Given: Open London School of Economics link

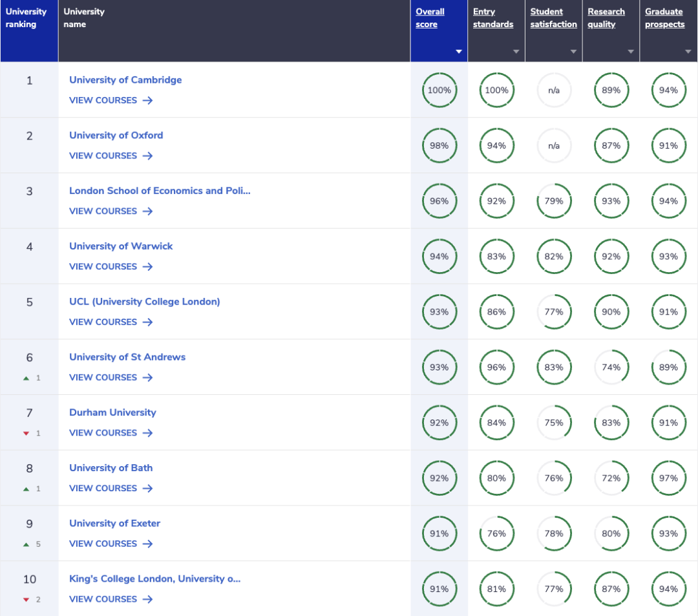Looking at the screenshot, I should [x=160, y=191].
